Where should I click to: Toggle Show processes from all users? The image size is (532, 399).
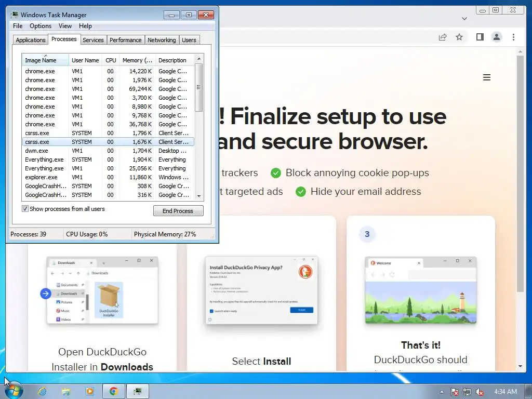coord(25,209)
